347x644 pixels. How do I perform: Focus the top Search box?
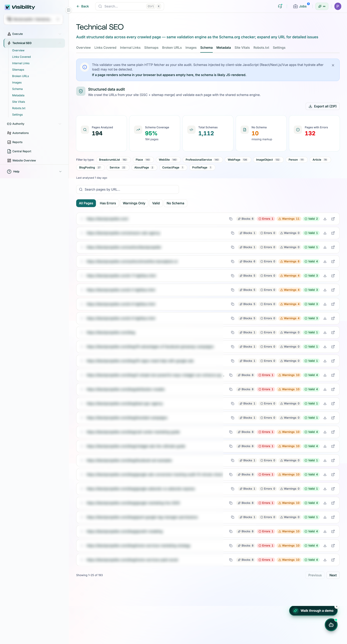pos(129,6)
